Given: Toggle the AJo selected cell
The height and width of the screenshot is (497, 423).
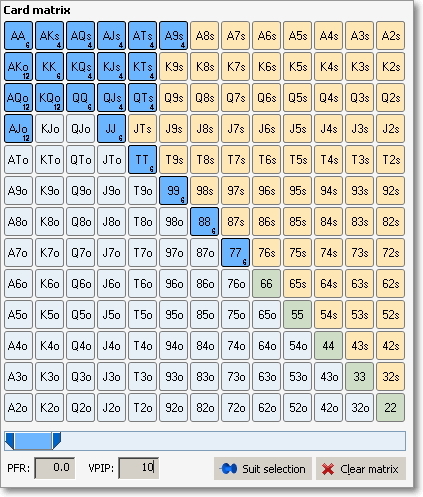Looking at the screenshot, I should [x=19, y=129].
